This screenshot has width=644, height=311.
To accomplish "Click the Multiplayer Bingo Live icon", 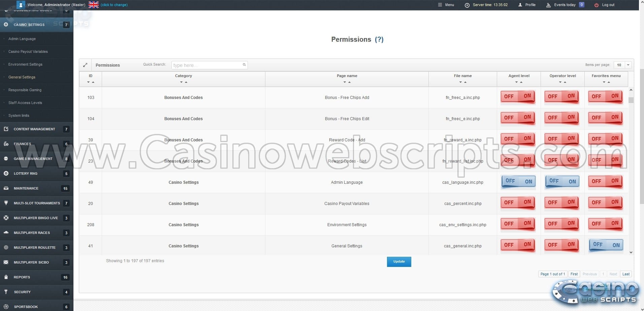I will pos(6,218).
